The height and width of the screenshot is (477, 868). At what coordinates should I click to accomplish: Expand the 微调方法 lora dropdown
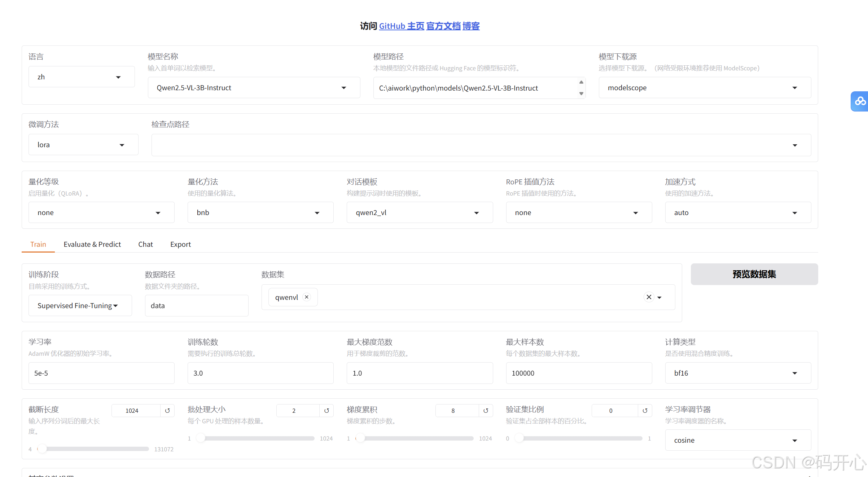pos(83,145)
